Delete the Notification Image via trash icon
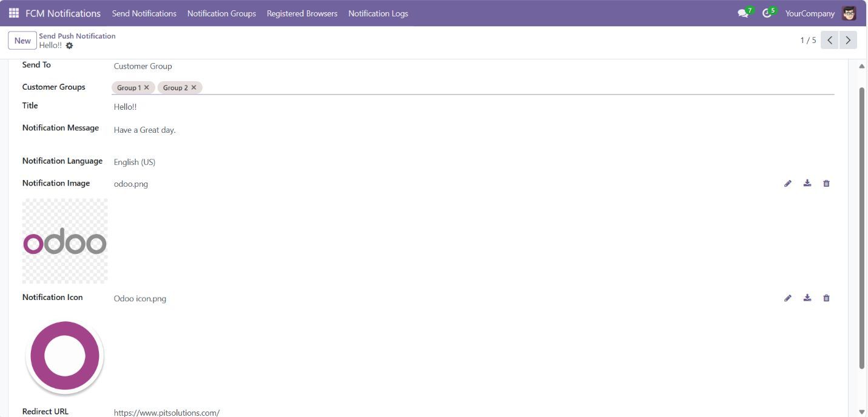Screen dimensions: 868x417 (826, 183)
